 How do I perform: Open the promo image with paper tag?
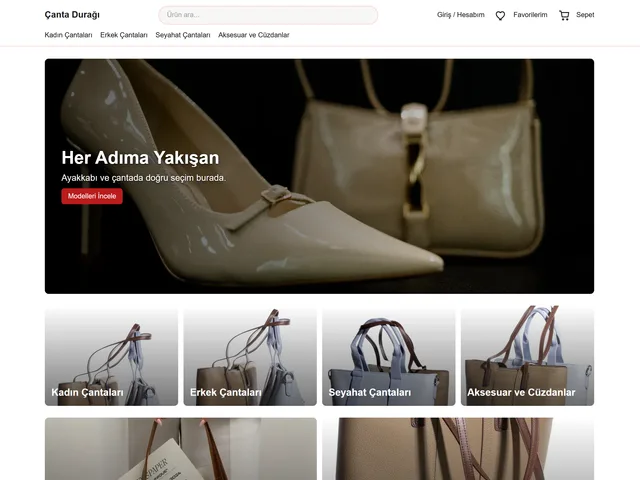180,449
